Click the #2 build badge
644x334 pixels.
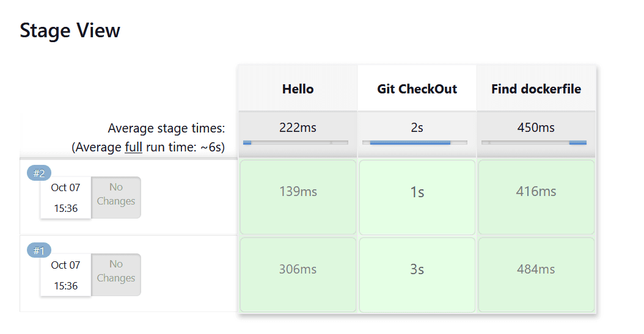39,173
